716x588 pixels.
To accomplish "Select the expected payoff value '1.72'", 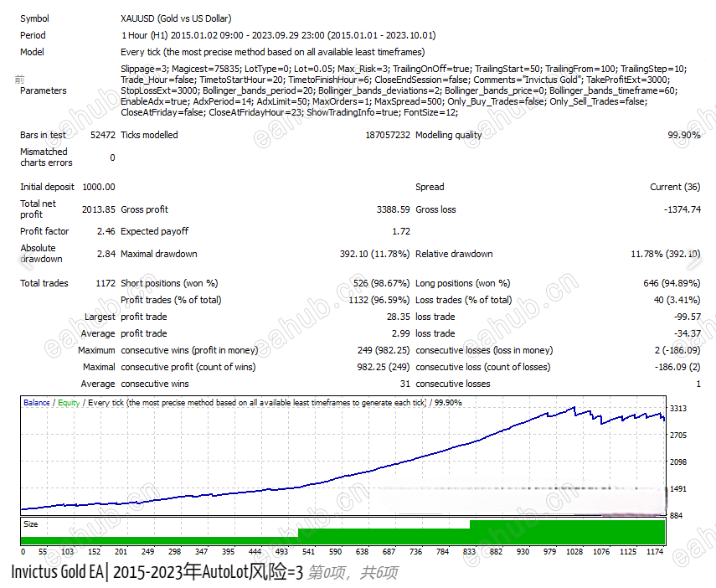I will (x=401, y=231).
